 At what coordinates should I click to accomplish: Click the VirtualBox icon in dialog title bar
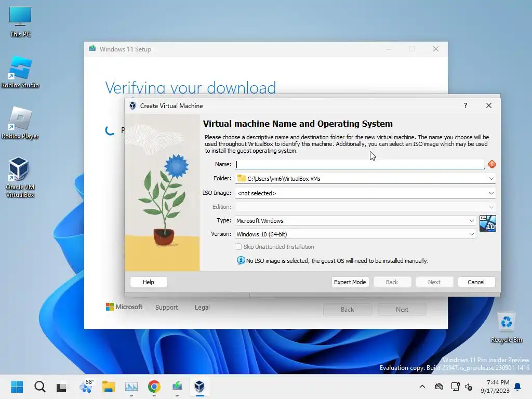pos(132,105)
